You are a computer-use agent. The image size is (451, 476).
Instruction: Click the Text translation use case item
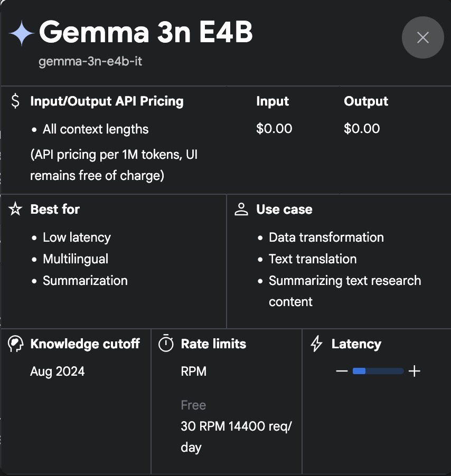(x=313, y=259)
